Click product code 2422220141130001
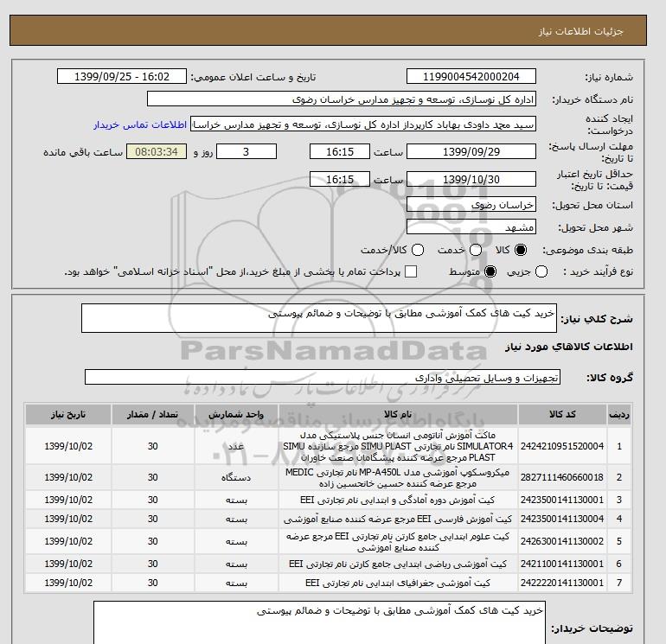 [562, 583]
